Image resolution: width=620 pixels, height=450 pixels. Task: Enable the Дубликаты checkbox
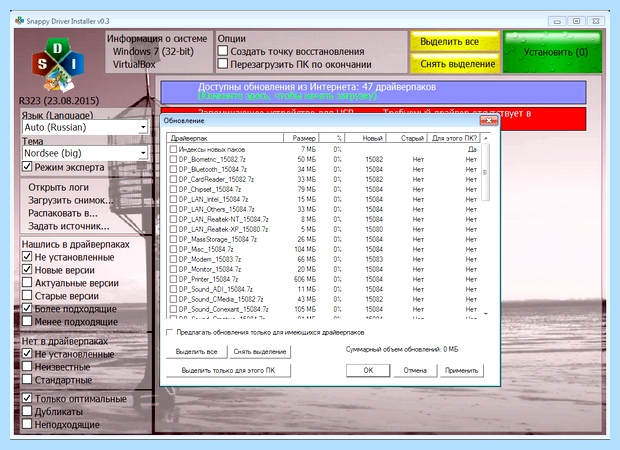27,411
